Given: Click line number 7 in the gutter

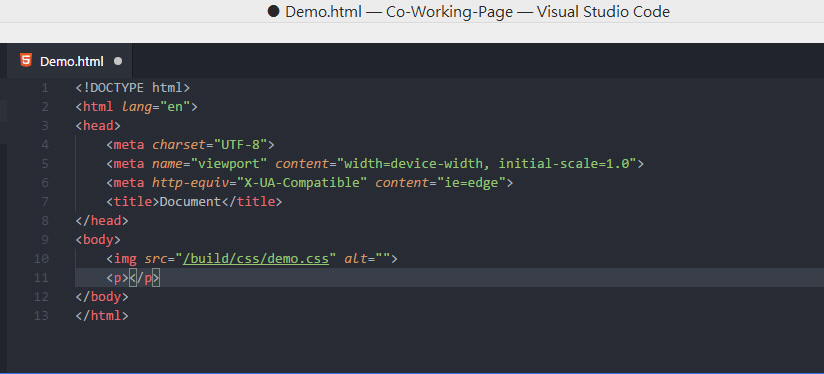Looking at the screenshot, I should (x=45, y=202).
